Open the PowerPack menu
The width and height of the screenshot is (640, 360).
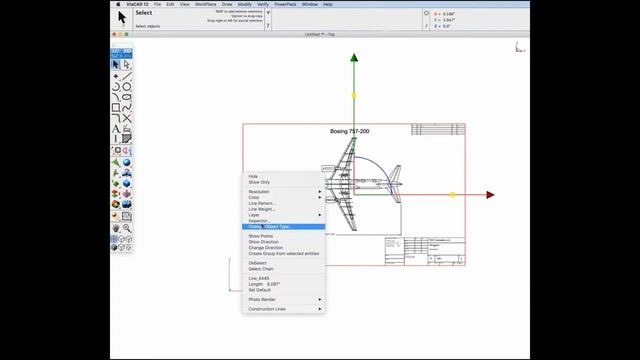pos(285,4)
